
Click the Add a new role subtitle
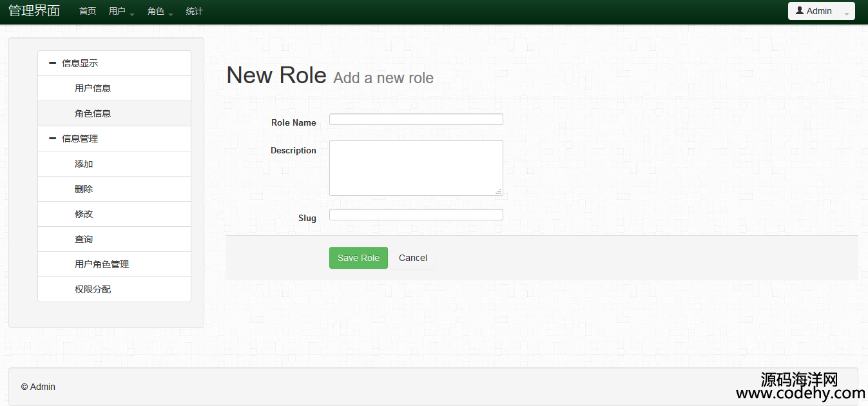pyautogui.click(x=383, y=78)
